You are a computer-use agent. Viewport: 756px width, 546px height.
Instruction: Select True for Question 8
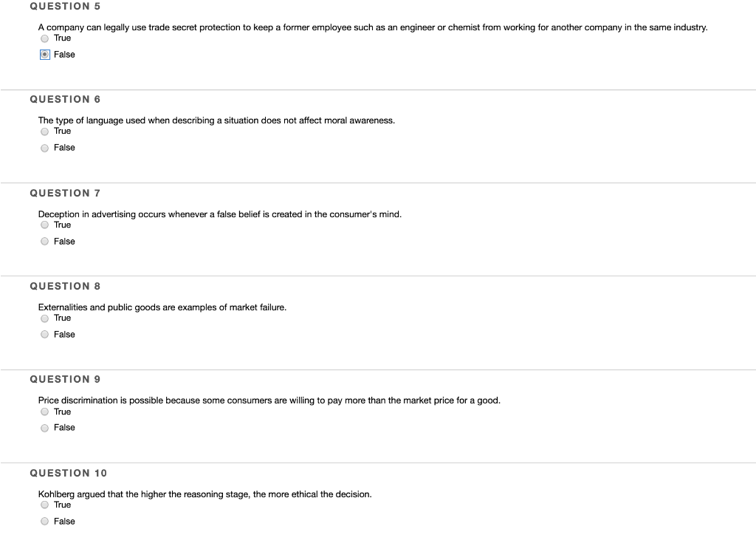click(x=44, y=318)
